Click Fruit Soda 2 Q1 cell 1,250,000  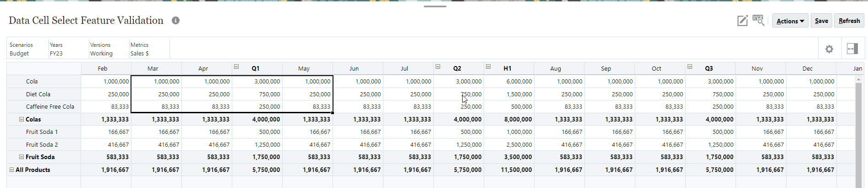257,144
